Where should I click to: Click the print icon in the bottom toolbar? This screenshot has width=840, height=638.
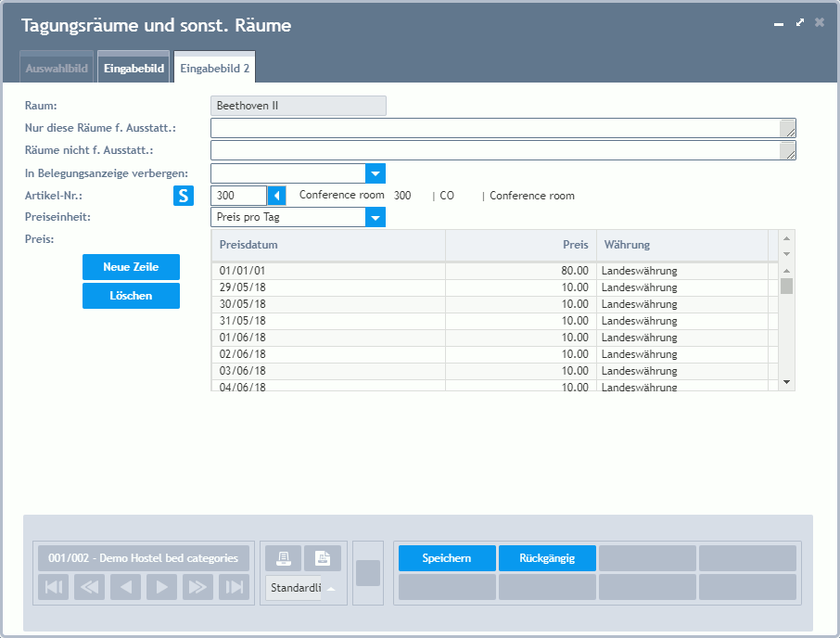(284, 558)
